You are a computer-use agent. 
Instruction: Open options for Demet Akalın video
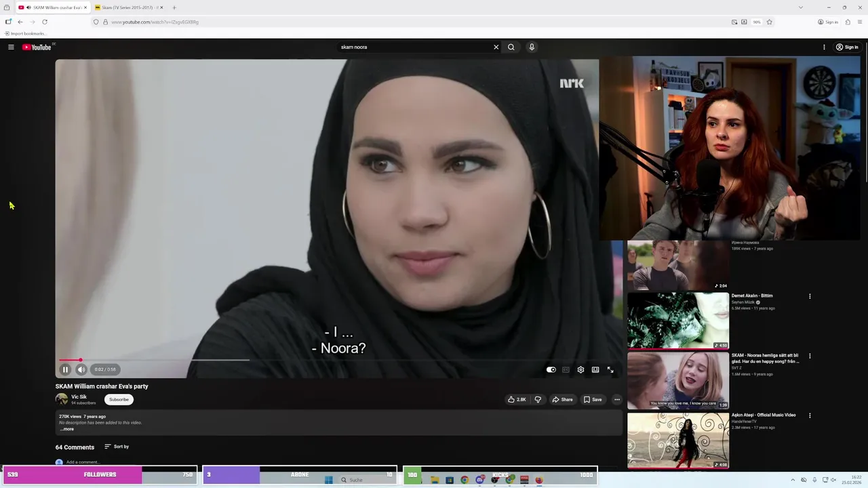(x=810, y=296)
